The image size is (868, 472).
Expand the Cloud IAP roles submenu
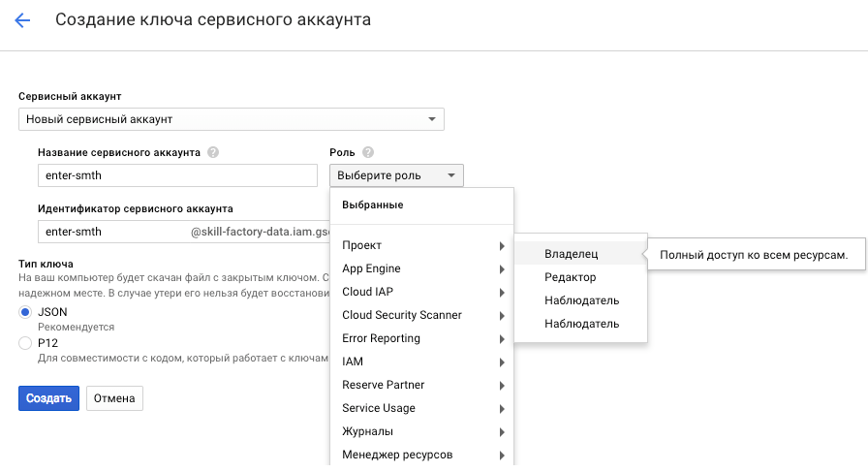pos(421,292)
